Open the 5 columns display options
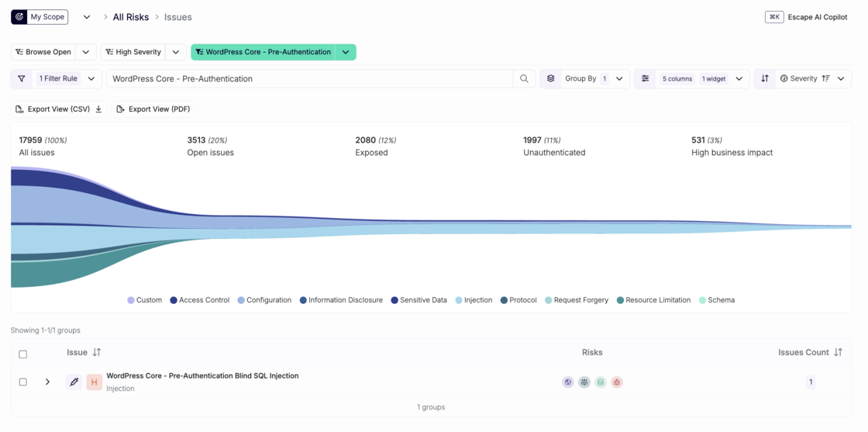 coord(677,78)
